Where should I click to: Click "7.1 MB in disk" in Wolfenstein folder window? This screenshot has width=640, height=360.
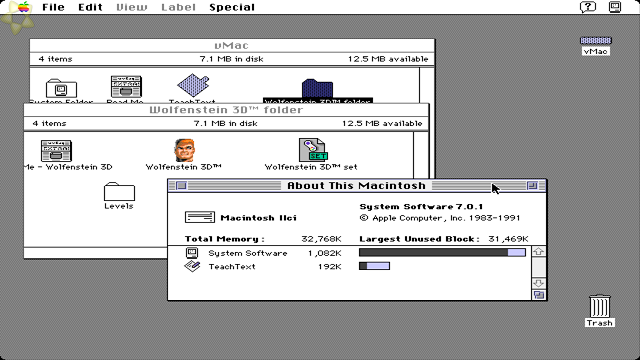click(225, 123)
